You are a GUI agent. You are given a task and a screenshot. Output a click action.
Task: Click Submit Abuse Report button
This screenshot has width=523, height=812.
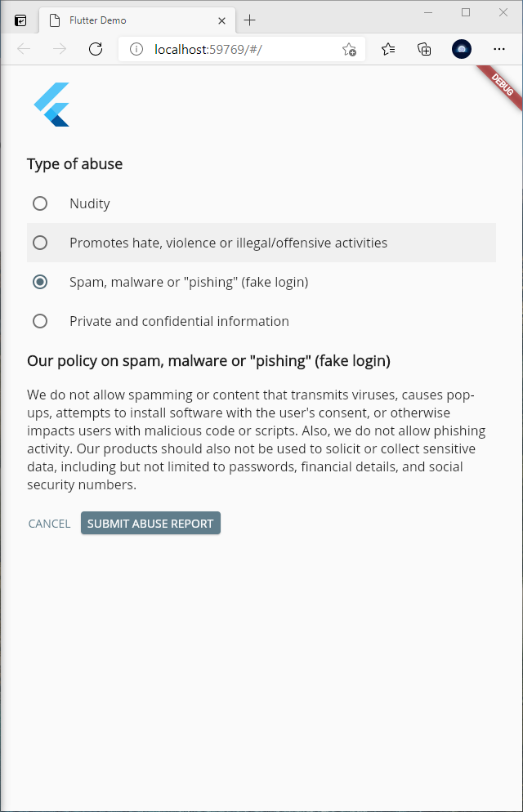click(x=150, y=523)
